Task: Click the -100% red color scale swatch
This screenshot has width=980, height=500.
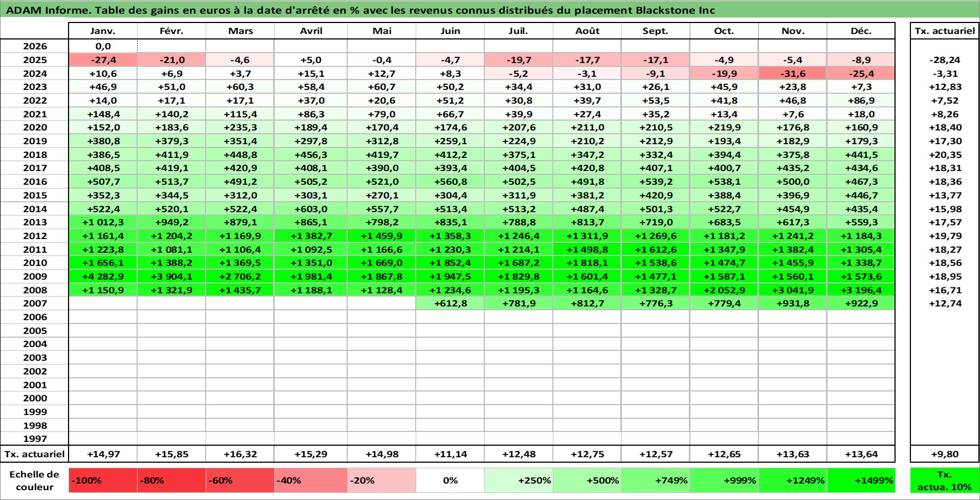Action: coord(103,481)
